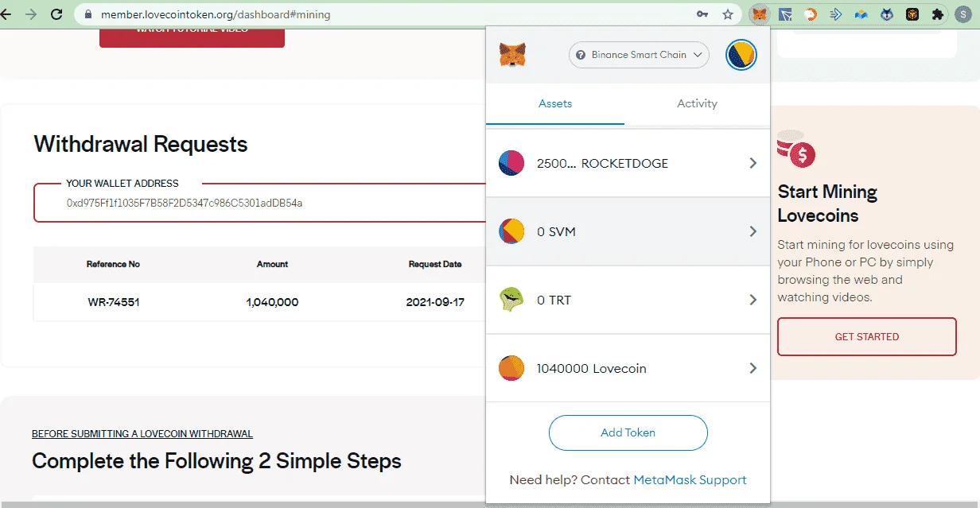Click the YOUR WALLET ADDRESS label

122,183
